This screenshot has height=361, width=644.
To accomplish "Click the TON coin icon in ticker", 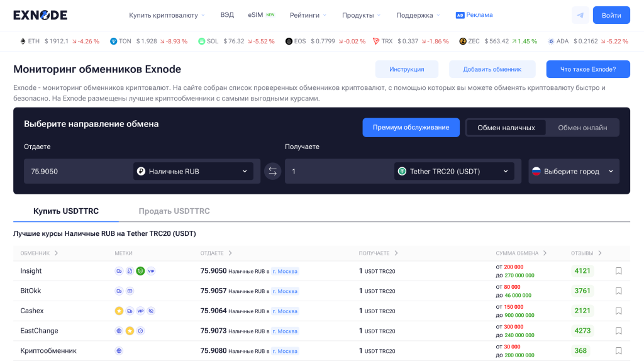I will point(114,41).
